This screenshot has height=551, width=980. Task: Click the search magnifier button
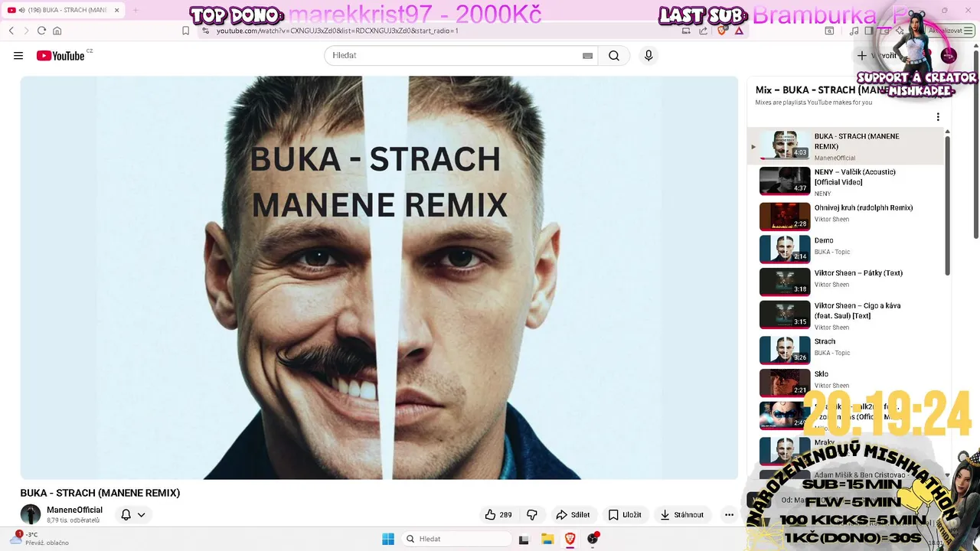pyautogui.click(x=614, y=56)
